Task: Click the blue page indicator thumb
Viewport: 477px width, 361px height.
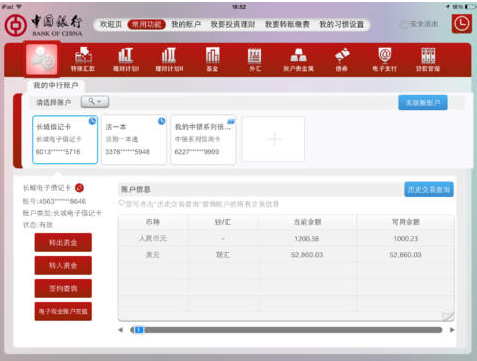Action: (139, 330)
